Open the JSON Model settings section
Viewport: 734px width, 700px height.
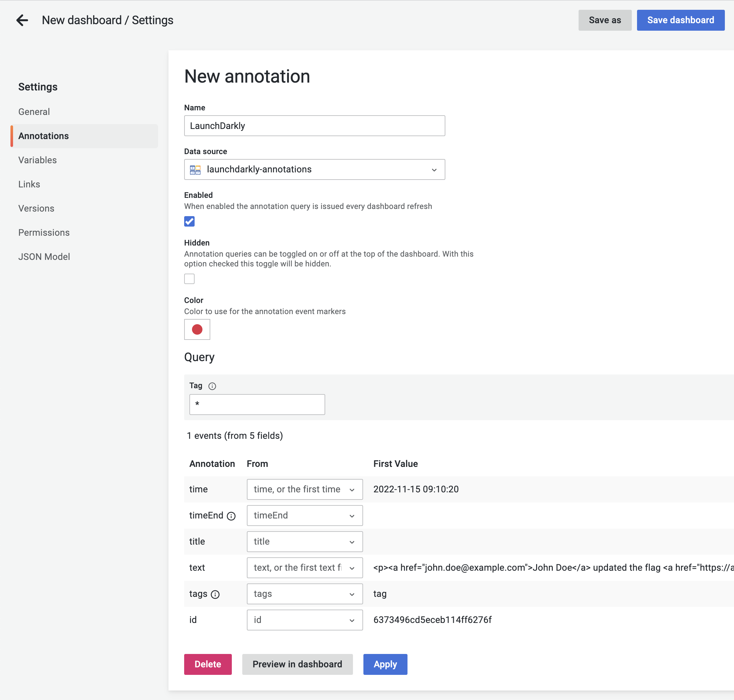(44, 257)
